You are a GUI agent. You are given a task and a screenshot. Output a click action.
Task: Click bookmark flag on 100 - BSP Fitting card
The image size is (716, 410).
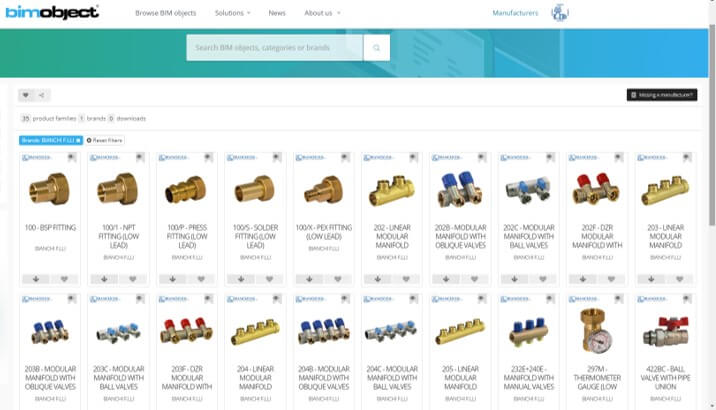(72, 158)
